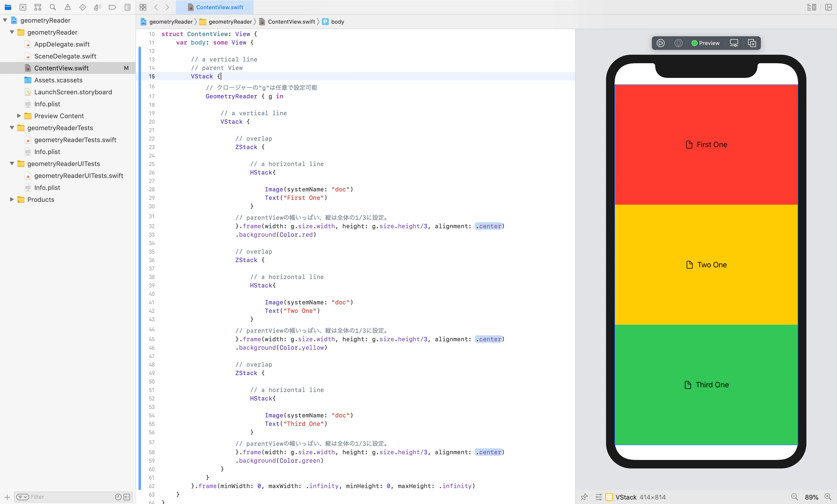Go back with the left chevron
The width and height of the screenshot is (837, 504).
[x=156, y=7]
